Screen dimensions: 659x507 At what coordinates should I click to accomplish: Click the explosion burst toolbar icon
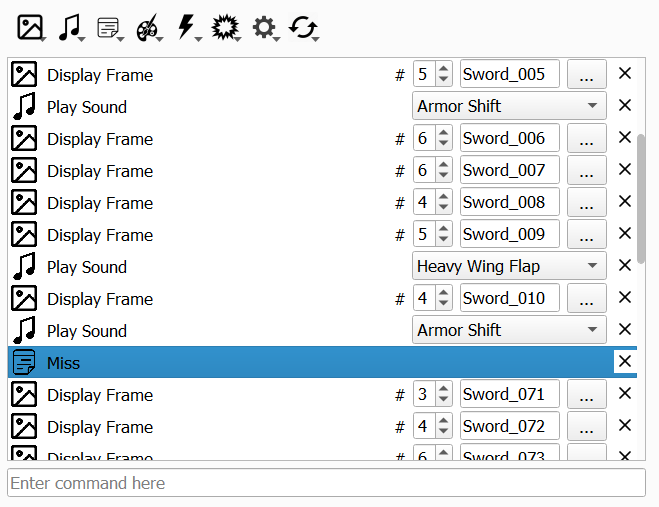click(226, 28)
